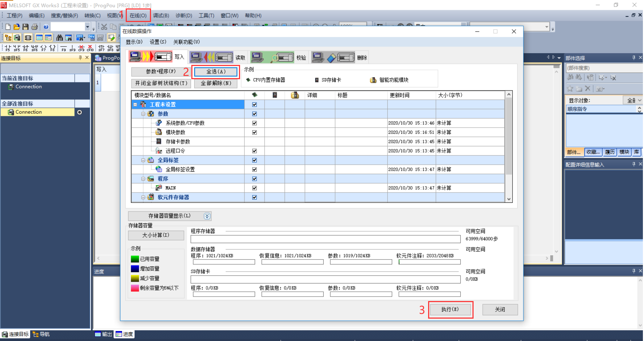
Task: Insert the F5 open contact instruction icon
Action: click(8, 47)
